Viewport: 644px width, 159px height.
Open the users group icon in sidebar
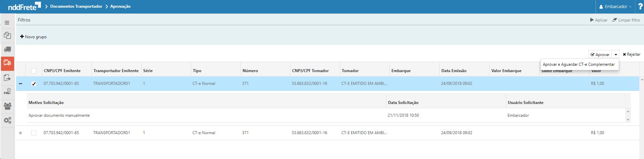click(7, 106)
